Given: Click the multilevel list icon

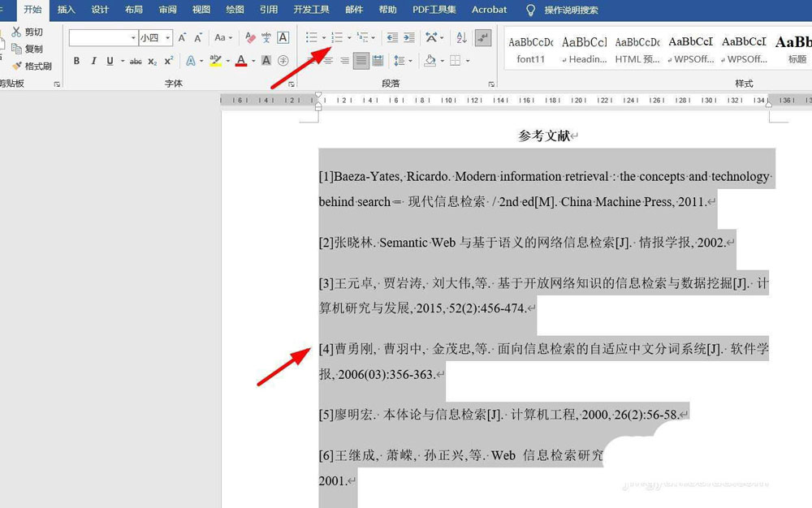Looking at the screenshot, I should [362, 37].
